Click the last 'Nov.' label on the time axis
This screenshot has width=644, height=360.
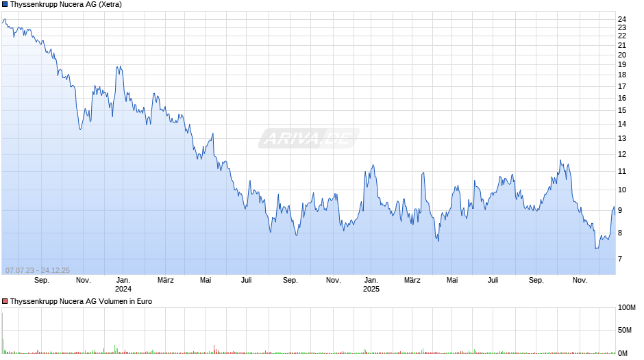pos(580,281)
